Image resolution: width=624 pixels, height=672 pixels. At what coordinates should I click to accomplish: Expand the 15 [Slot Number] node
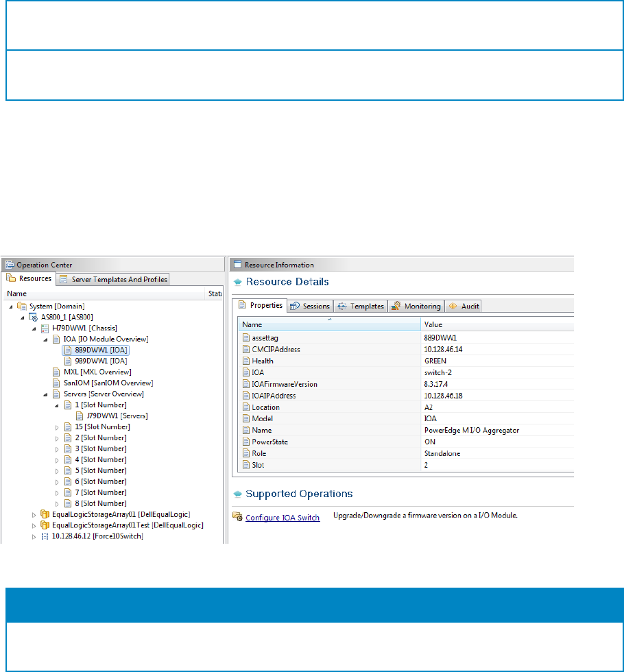(x=56, y=427)
